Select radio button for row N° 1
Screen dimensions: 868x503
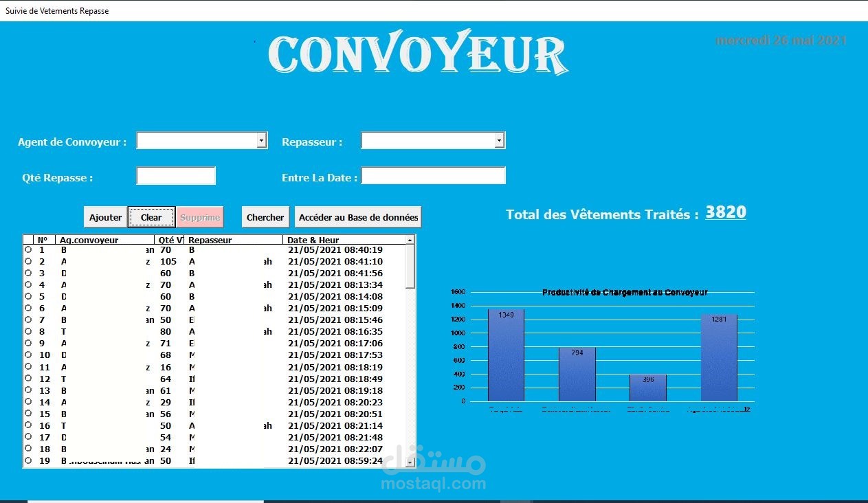(28, 250)
